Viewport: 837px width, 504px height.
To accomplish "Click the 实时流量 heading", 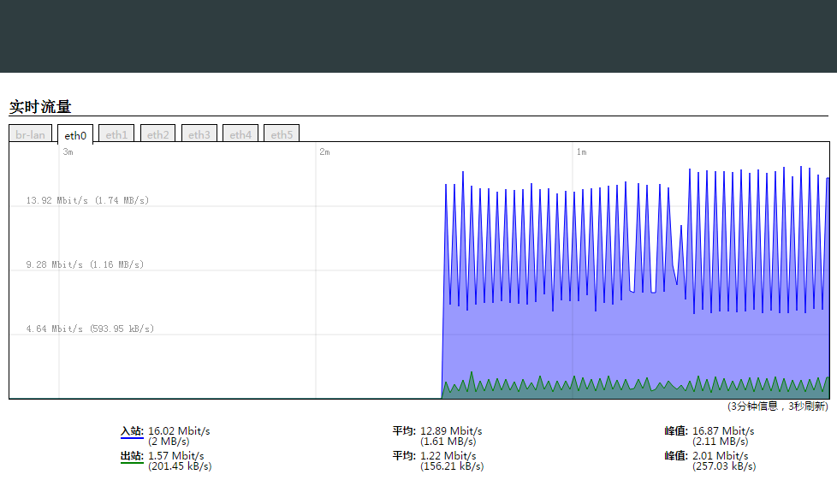I will [40, 107].
